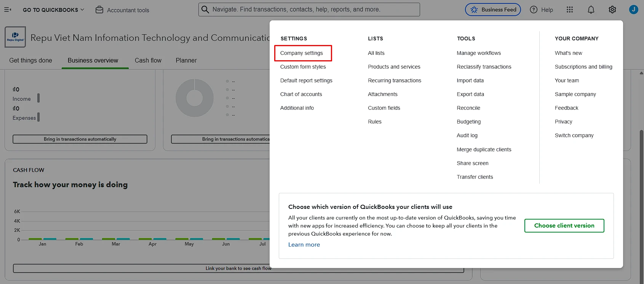Click the Learn more link

point(304,245)
